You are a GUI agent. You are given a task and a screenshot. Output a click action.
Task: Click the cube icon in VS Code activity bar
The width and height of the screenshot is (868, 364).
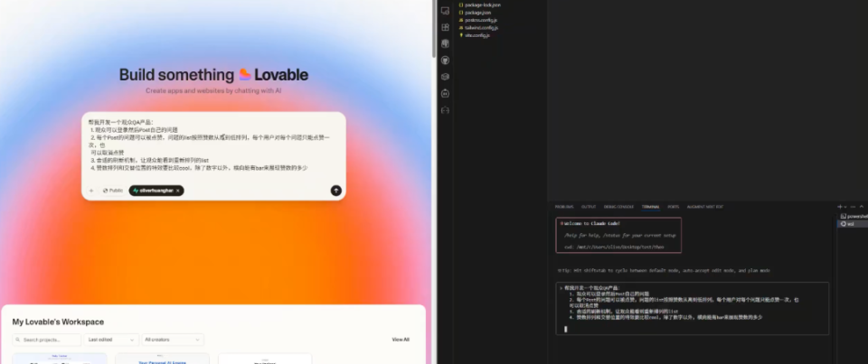click(445, 77)
